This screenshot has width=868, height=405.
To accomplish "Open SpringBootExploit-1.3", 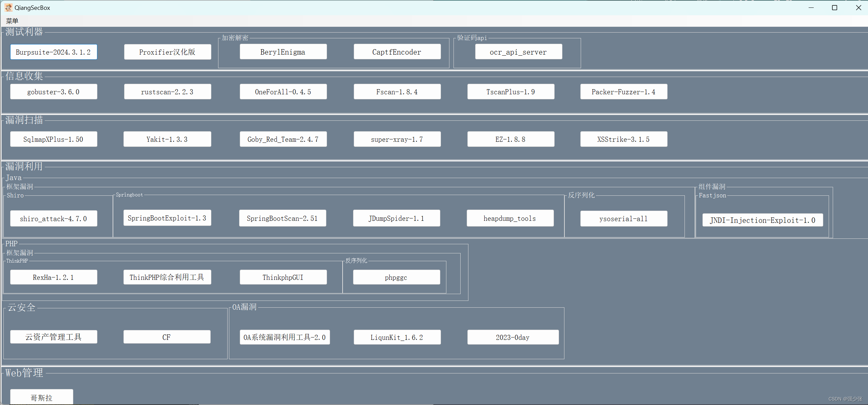I will click(167, 218).
